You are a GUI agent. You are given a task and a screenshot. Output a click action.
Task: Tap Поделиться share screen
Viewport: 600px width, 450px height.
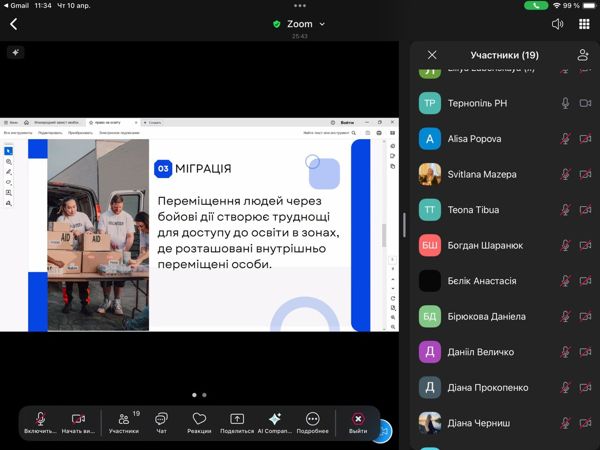click(x=237, y=423)
